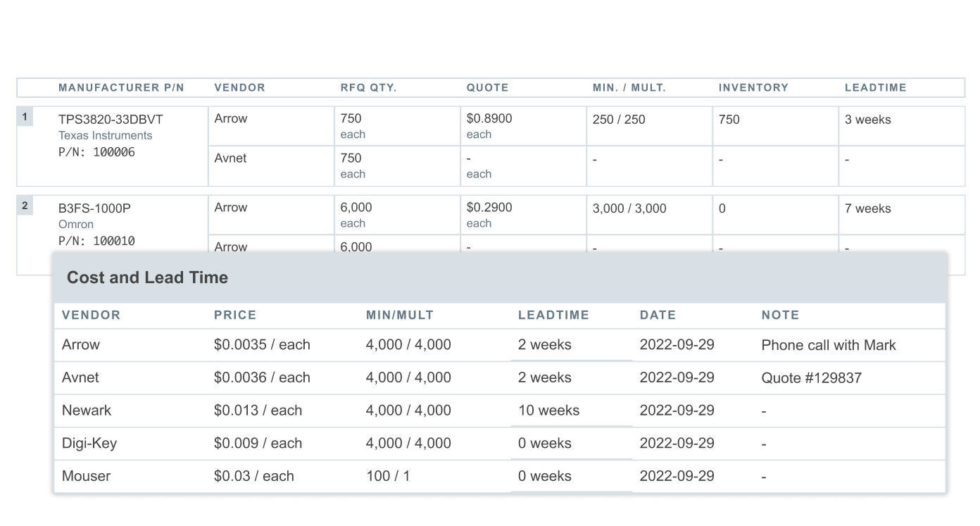Click the INVENTORY column header
This screenshot has width=980, height=526.
[x=753, y=88]
